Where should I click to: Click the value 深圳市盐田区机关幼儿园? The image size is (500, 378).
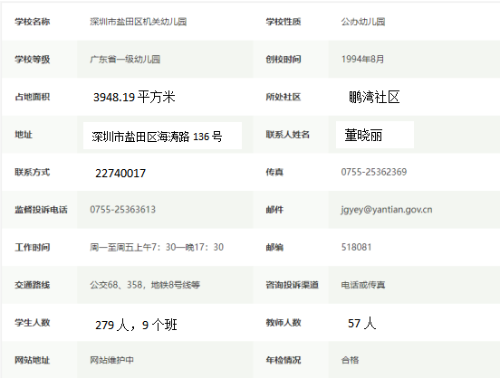[x=138, y=22]
